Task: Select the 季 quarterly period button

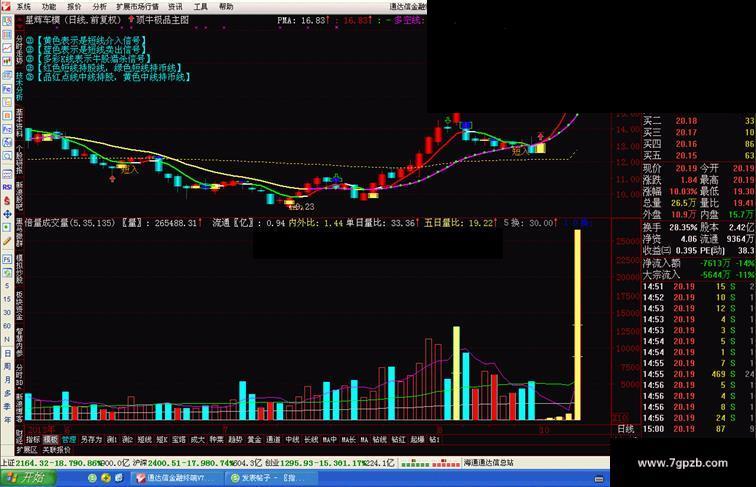Action: (x=7, y=407)
